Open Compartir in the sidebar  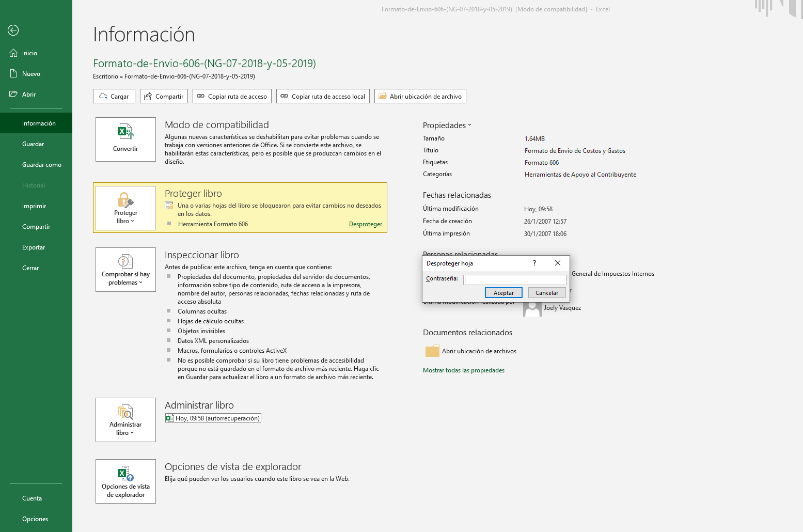coord(36,227)
